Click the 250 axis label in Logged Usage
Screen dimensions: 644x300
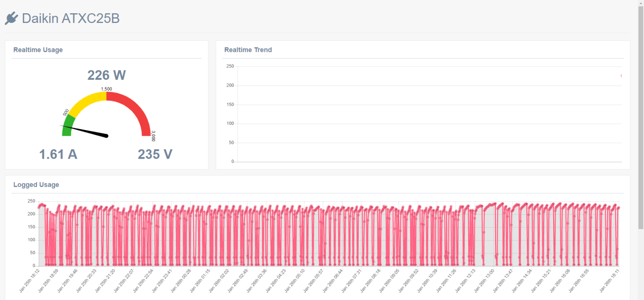pos(31,201)
